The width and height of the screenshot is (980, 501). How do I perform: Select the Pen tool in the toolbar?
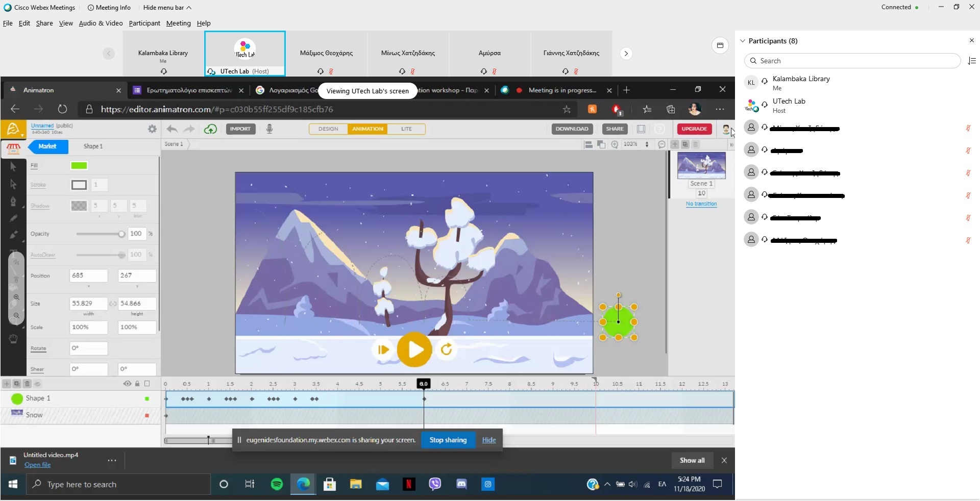14,202
